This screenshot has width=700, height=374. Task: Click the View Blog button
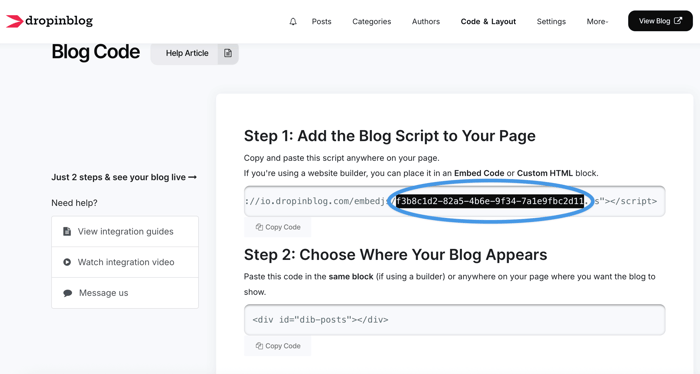[660, 21]
